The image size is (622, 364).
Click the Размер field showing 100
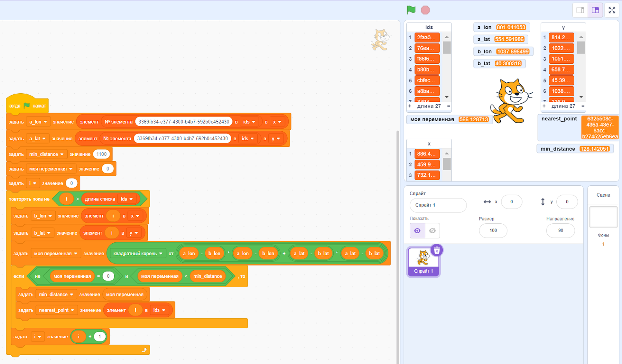coord(493,230)
